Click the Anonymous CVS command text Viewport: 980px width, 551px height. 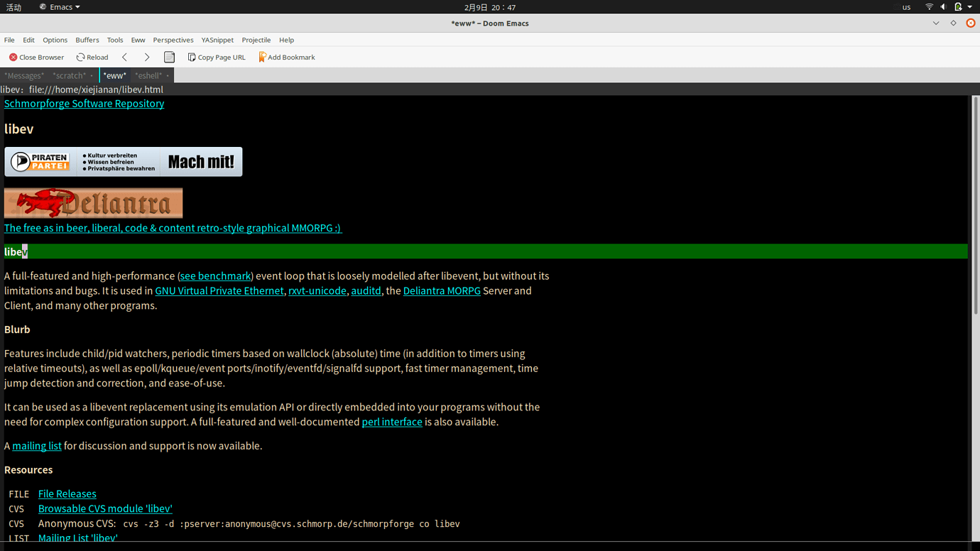click(291, 524)
